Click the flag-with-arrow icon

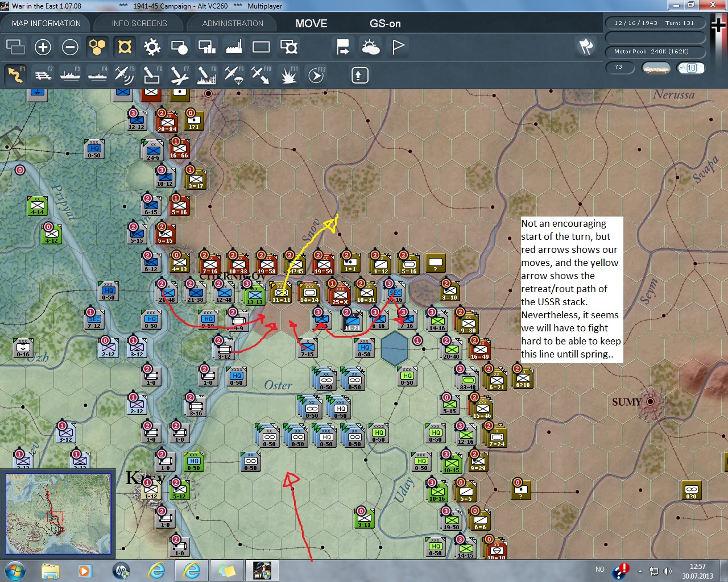tap(343, 47)
